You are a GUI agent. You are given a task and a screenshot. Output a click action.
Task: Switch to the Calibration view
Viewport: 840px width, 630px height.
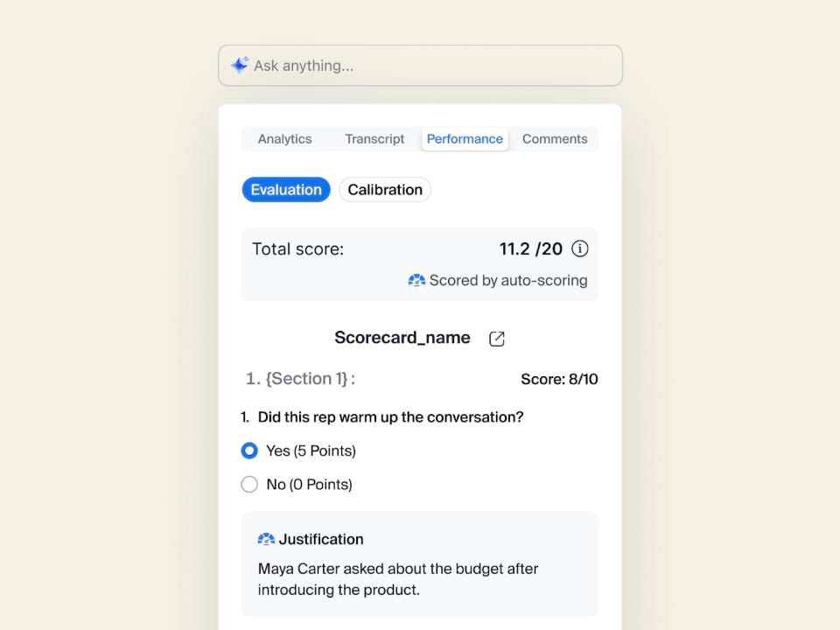click(x=385, y=190)
